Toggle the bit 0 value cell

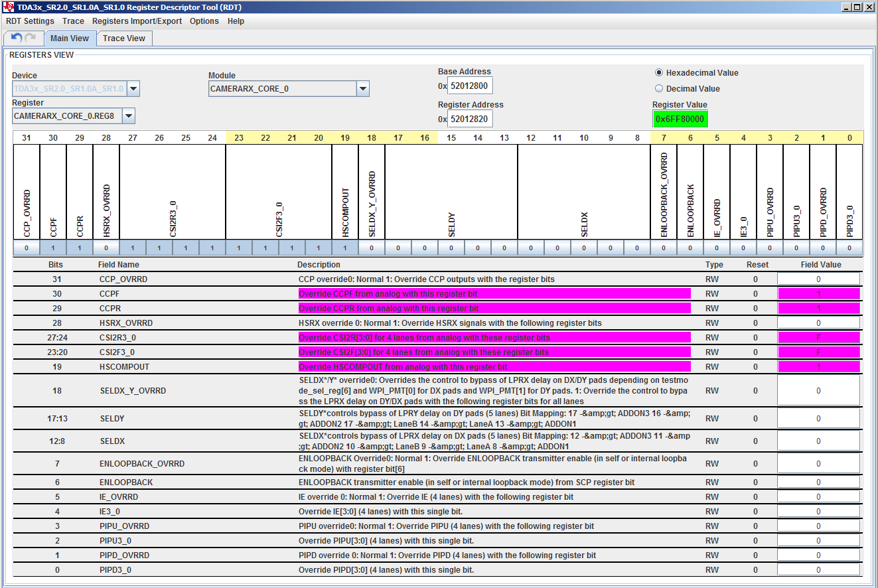coord(849,248)
